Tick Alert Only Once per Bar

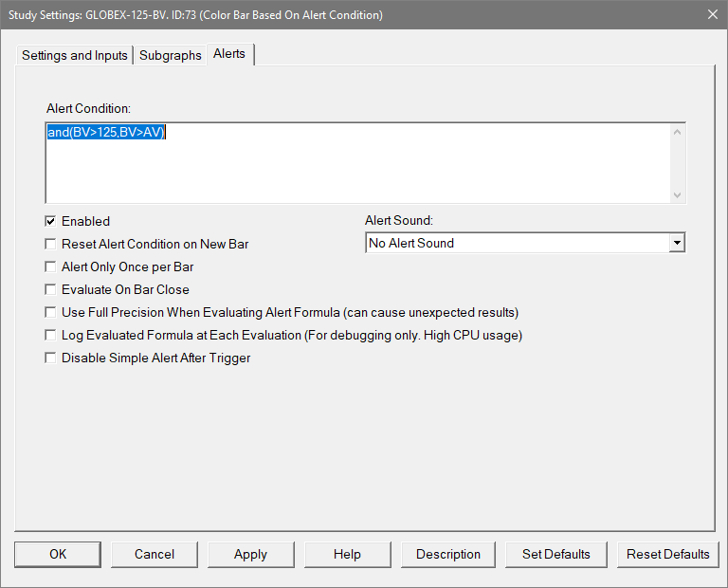click(51, 266)
